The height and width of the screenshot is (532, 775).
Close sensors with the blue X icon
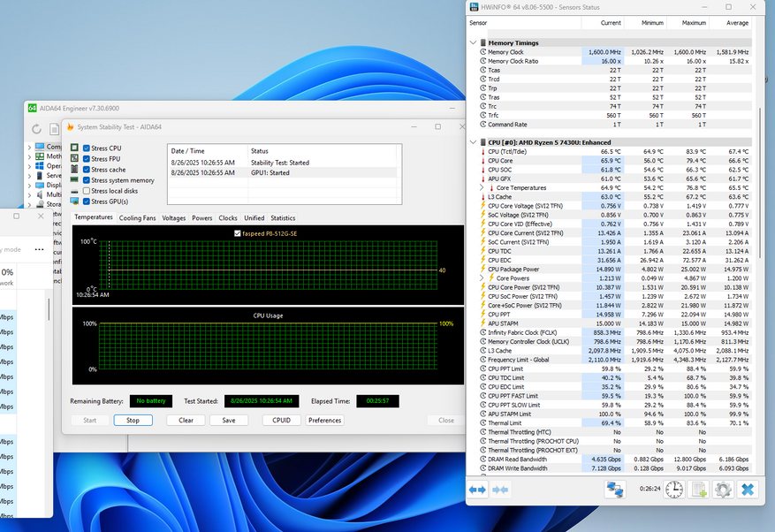[748, 489]
